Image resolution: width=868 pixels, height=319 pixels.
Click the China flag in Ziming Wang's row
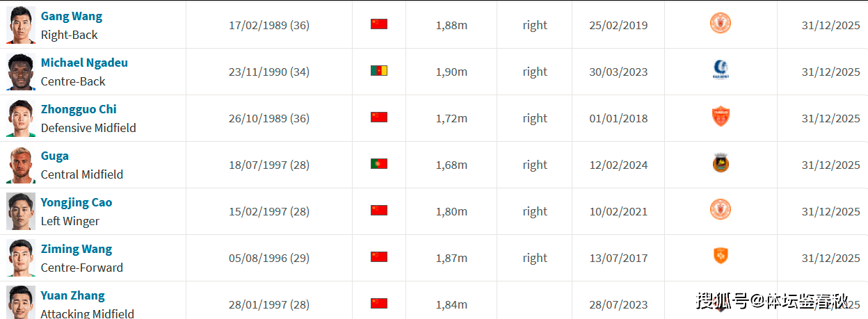(x=378, y=257)
